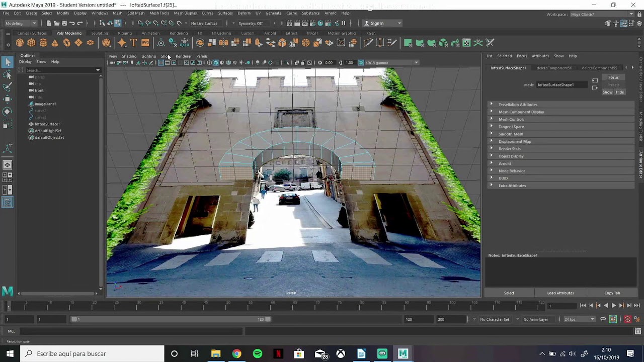This screenshot has width=644, height=362.
Task: Open Netflix from the taskbar
Action: click(278, 354)
